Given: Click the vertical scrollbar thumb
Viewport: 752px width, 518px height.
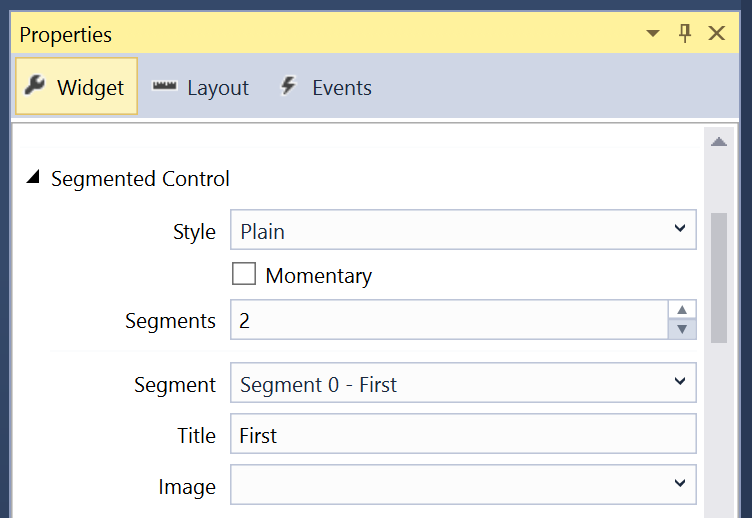Looking at the screenshot, I should (x=718, y=276).
